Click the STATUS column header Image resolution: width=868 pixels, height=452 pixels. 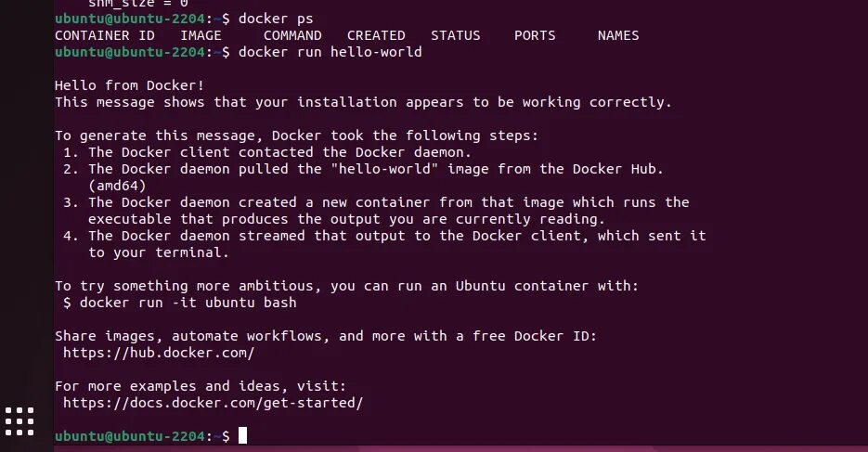456,35
